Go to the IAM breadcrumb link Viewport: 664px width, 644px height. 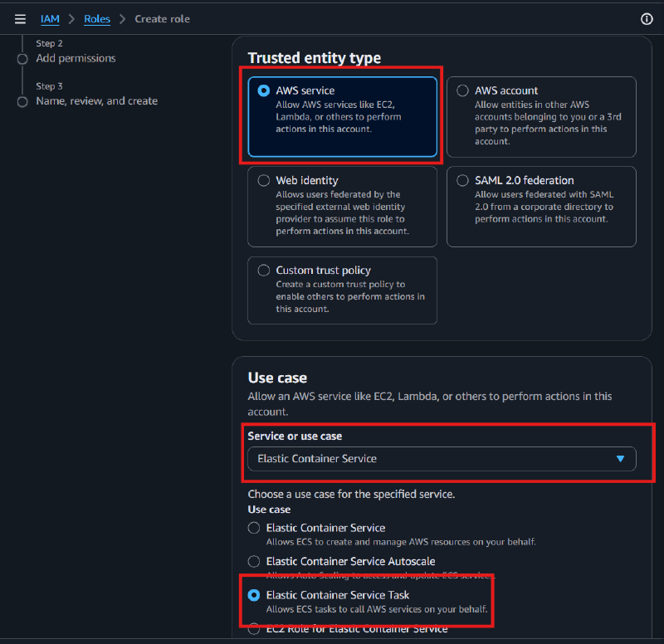point(50,19)
